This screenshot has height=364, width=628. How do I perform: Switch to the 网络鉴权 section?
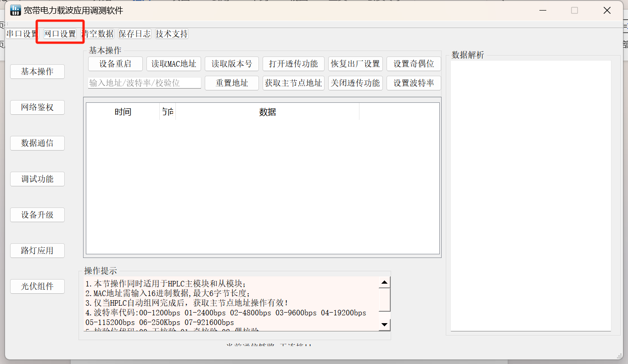[37, 107]
